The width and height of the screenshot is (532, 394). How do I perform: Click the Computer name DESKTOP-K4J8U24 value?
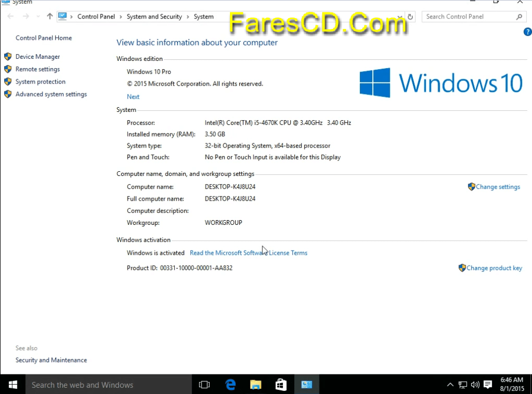(x=230, y=187)
